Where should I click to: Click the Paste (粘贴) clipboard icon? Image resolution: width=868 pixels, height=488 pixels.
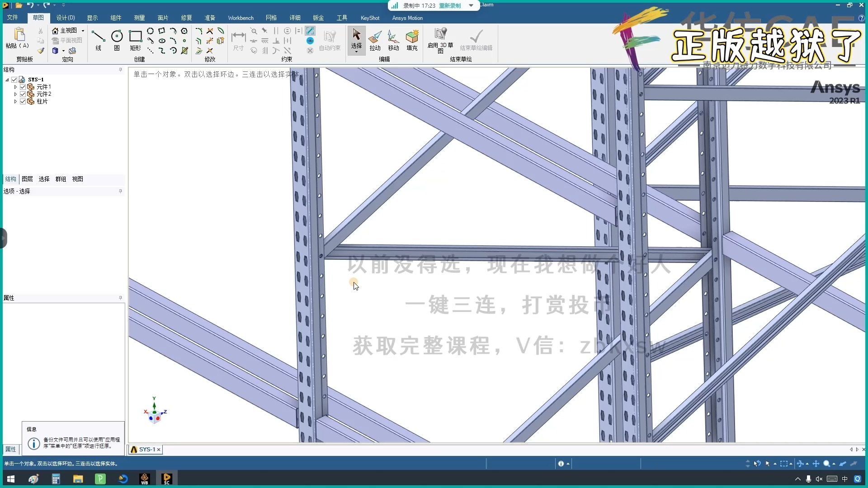[19, 35]
